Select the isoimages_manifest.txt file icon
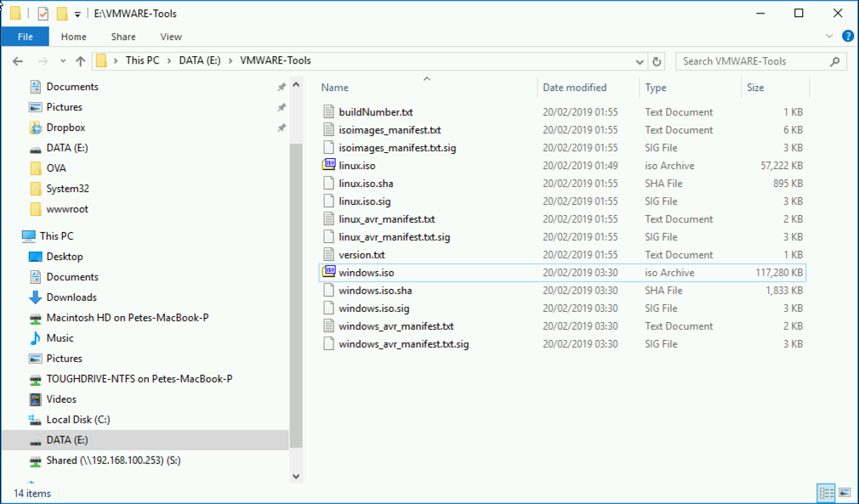The height and width of the screenshot is (504, 859). coord(328,130)
